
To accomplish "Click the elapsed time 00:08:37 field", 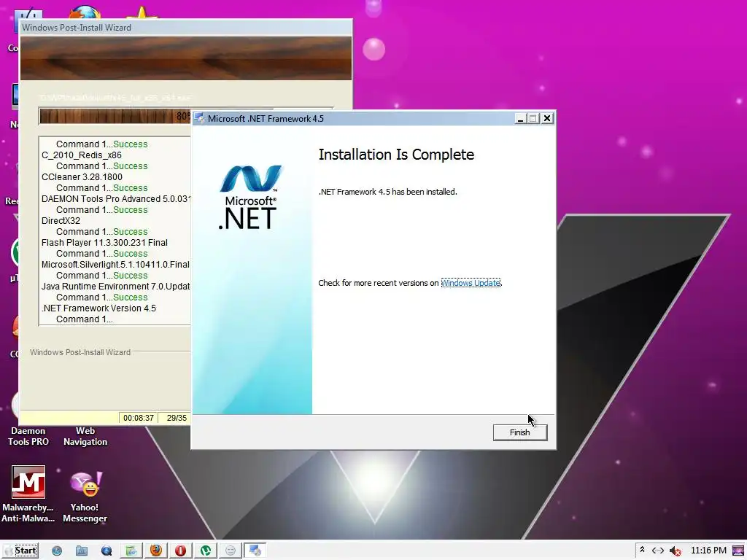I will pyautogui.click(x=139, y=418).
